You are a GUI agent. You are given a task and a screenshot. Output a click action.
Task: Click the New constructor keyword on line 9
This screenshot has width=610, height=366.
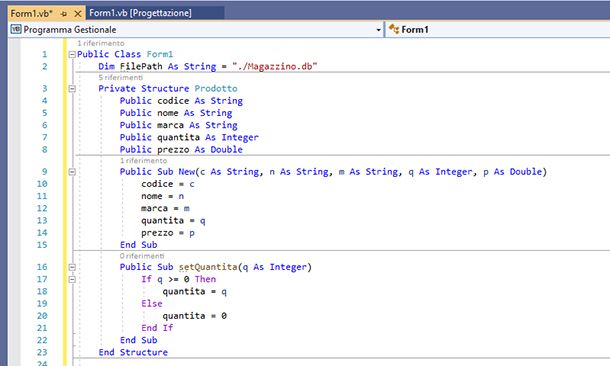point(187,172)
